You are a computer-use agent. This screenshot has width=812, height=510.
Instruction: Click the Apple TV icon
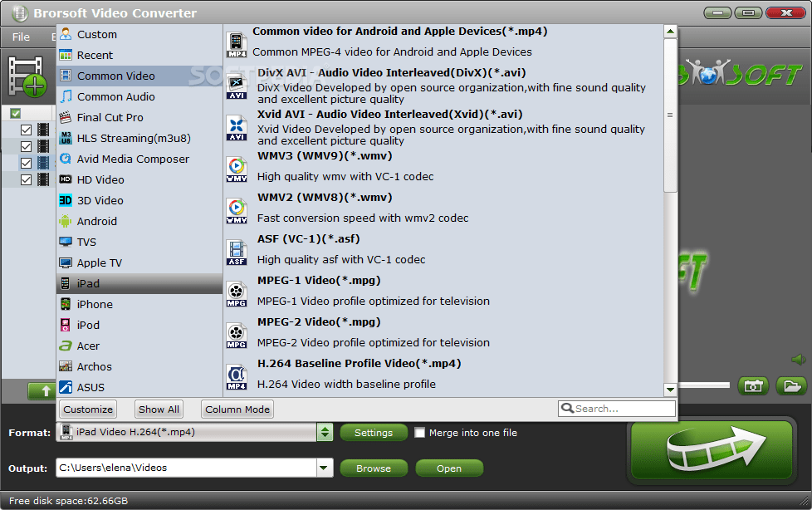point(66,262)
